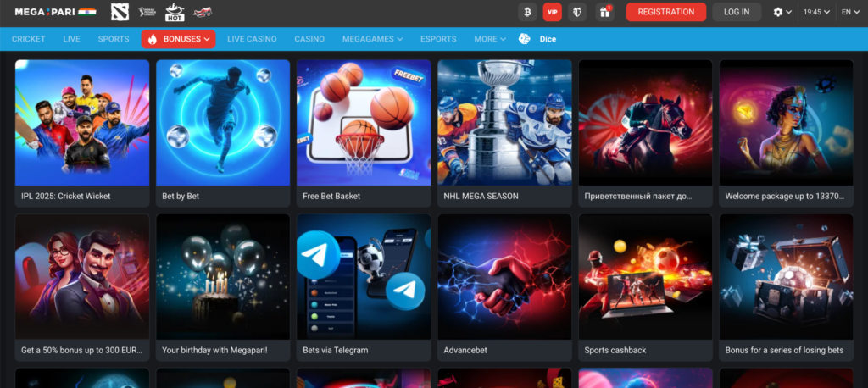Open the red VIP badge
The image size is (868, 388).
point(553,12)
